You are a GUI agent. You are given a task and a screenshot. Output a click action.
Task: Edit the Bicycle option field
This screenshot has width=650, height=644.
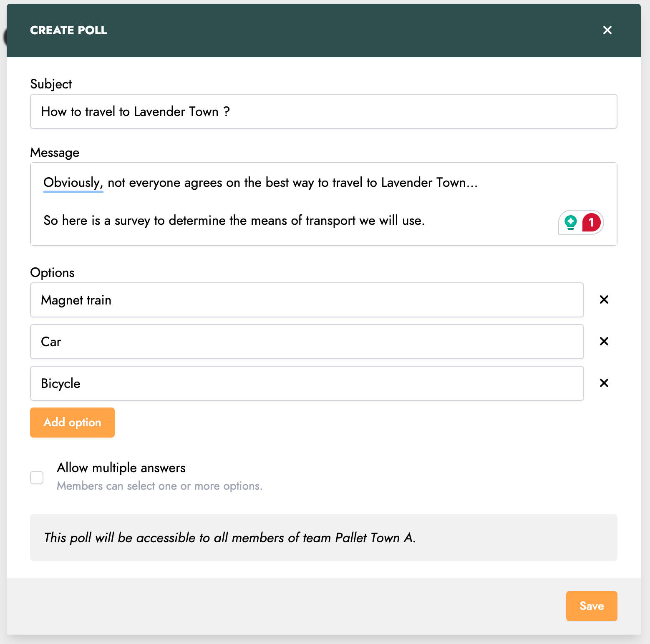pyautogui.click(x=307, y=383)
